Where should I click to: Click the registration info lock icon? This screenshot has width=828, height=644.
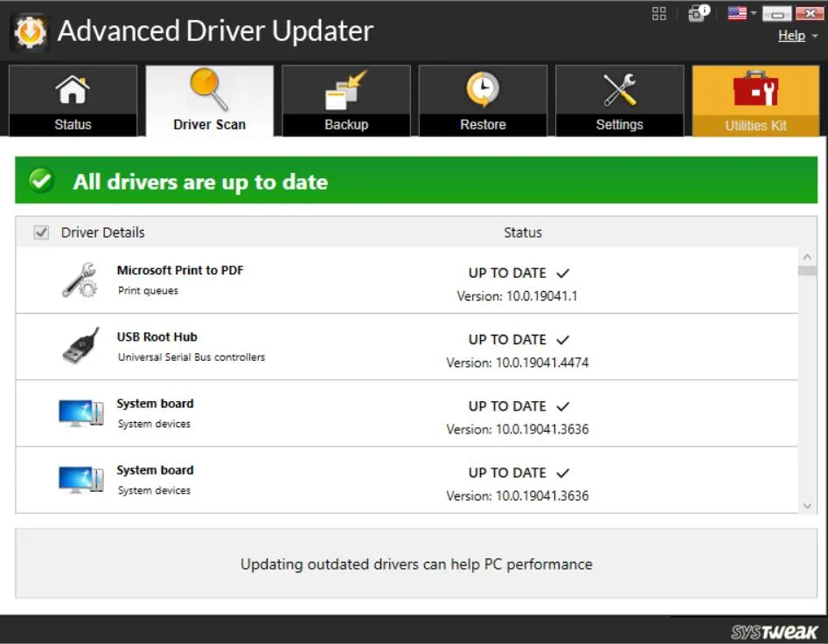[x=697, y=13]
